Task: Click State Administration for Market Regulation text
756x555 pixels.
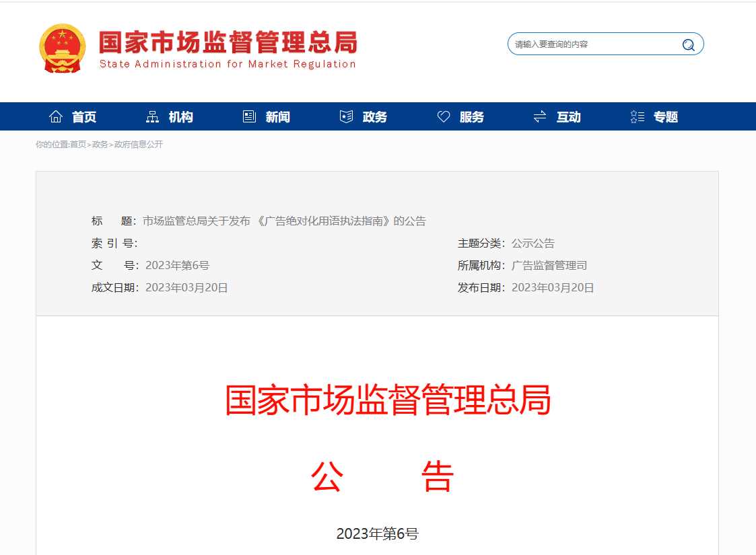Action: pos(228,64)
